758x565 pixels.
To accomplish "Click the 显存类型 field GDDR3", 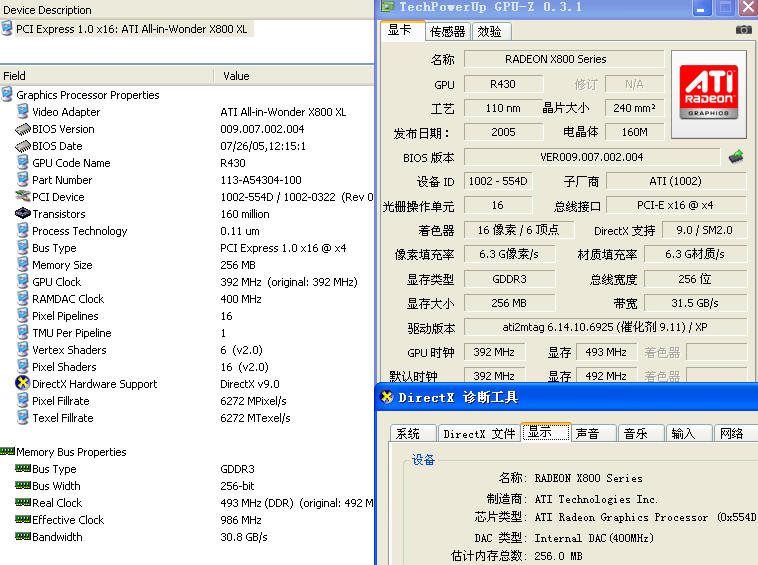I will (510, 279).
